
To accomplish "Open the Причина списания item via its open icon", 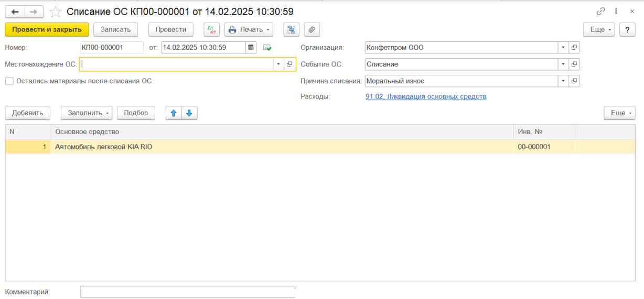I will coord(574,81).
